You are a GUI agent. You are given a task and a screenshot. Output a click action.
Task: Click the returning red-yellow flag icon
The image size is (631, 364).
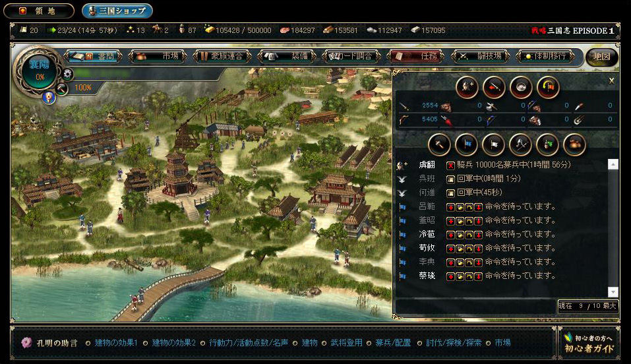tap(547, 86)
